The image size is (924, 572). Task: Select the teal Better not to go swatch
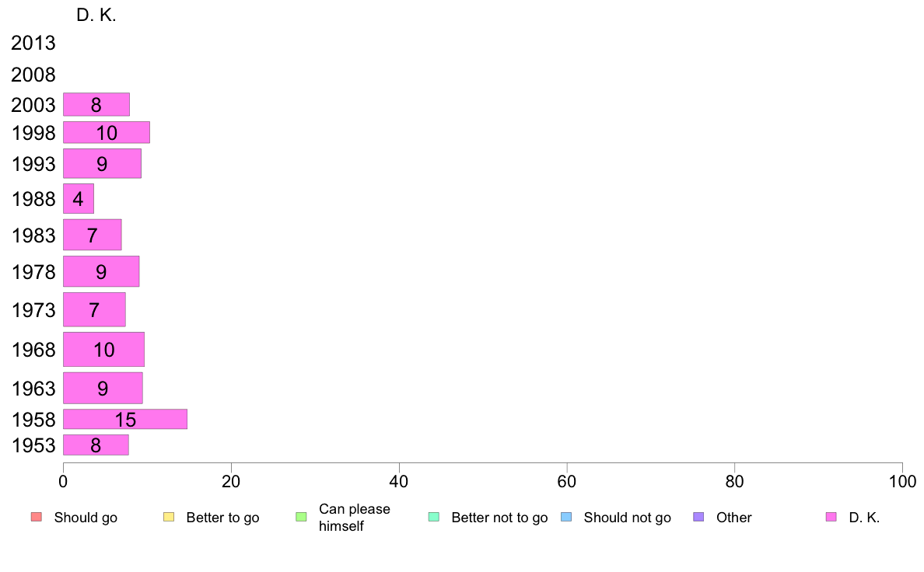point(434,518)
